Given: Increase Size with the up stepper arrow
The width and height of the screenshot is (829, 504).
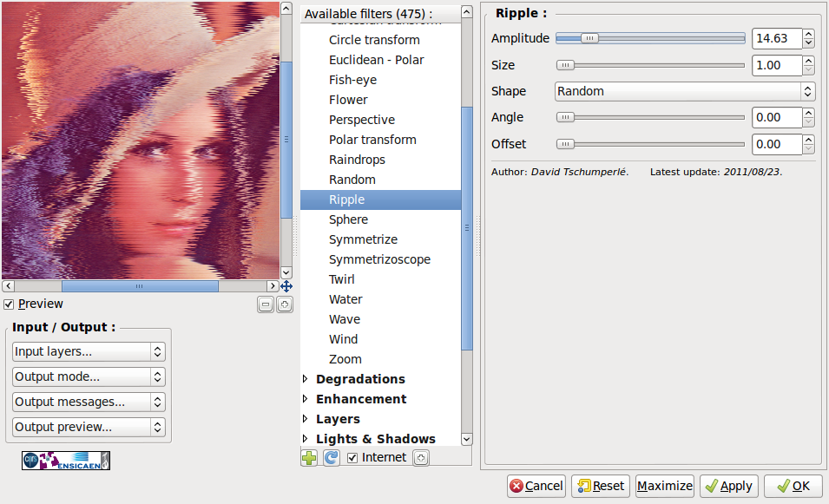Looking at the screenshot, I should coord(808,61).
